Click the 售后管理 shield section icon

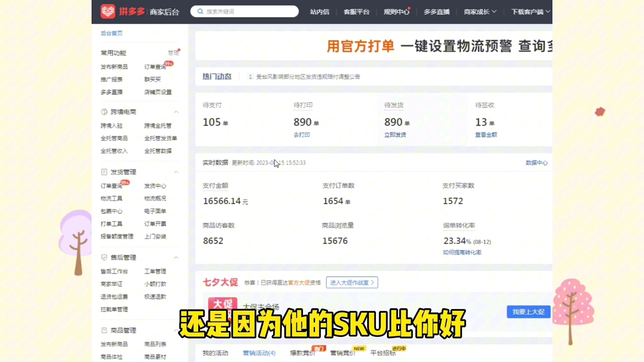(x=104, y=257)
